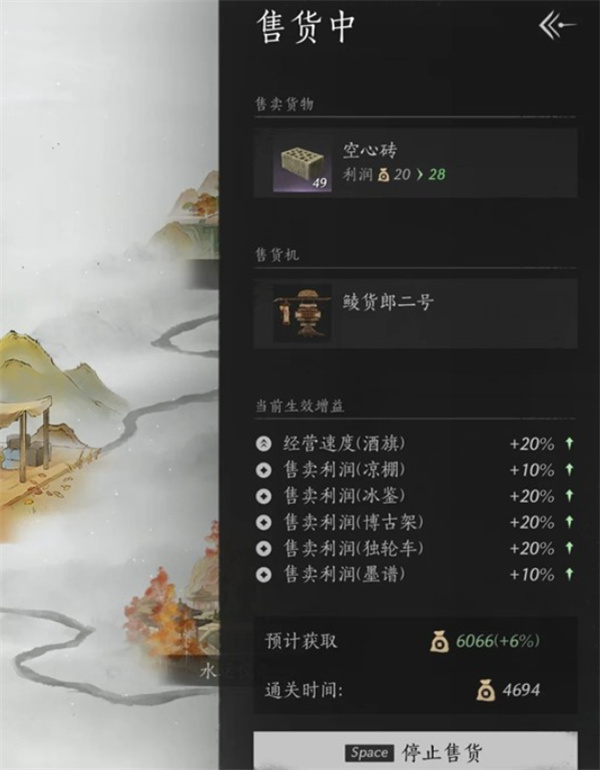Click the coin icon beside 售卖利润(墨谱)
600x770 pixels.
pos(264,574)
